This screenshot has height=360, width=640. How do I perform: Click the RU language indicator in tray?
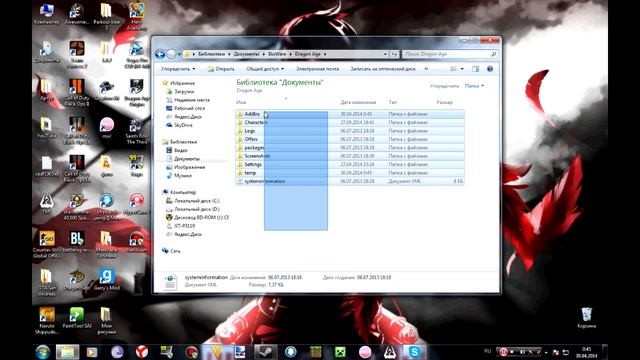(x=487, y=351)
